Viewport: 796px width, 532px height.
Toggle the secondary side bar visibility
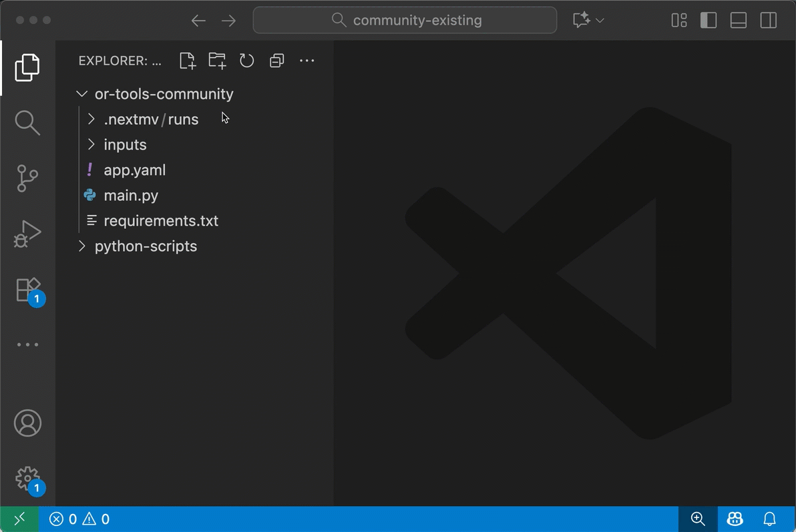768,20
